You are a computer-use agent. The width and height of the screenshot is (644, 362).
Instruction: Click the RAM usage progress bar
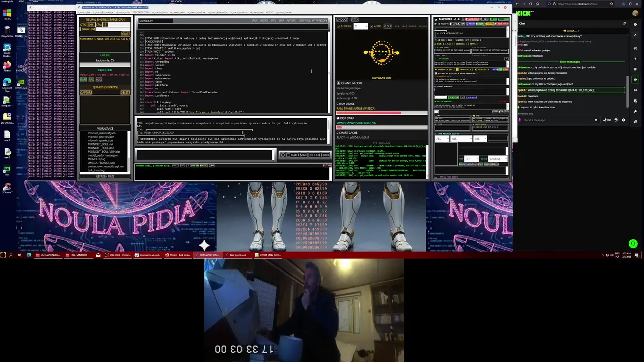pos(381,113)
